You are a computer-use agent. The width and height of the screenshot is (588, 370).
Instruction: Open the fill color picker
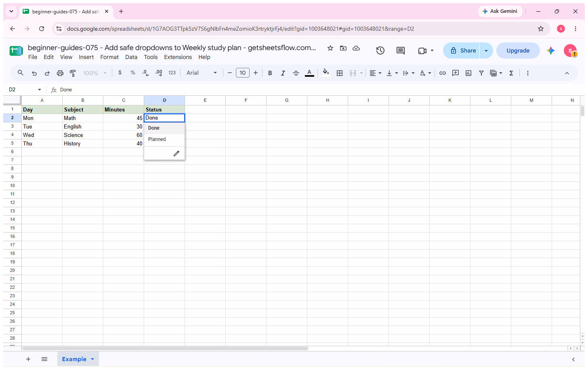pos(326,73)
